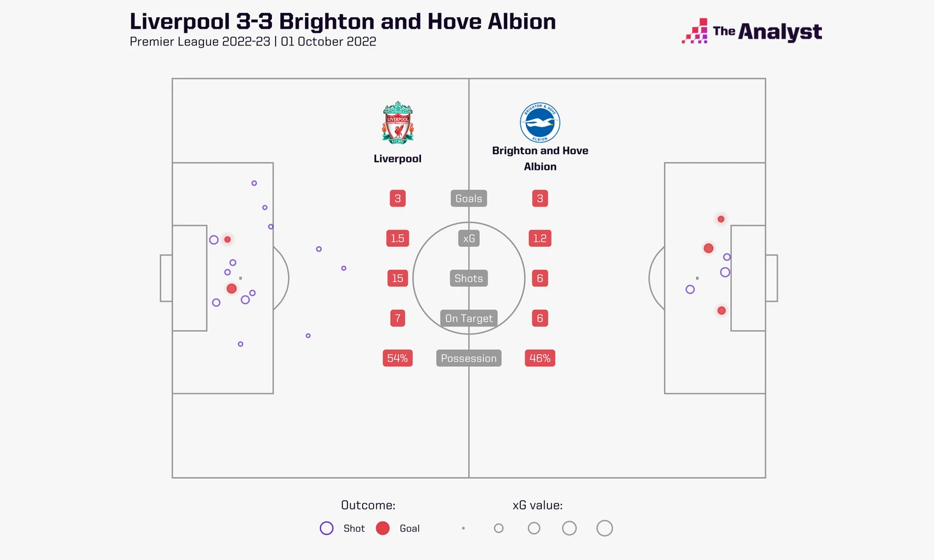
Task: Select the red Goal outcome legend circle
Action: [x=383, y=528]
